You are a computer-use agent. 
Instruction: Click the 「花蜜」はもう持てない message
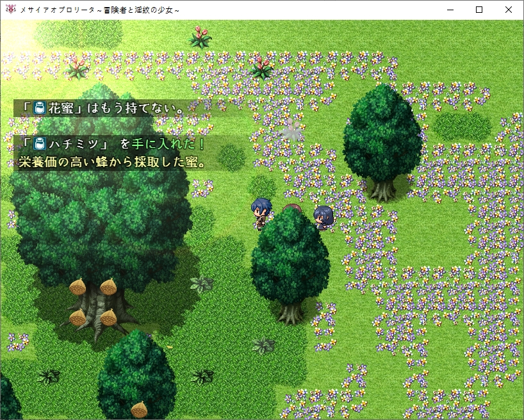[102, 108]
